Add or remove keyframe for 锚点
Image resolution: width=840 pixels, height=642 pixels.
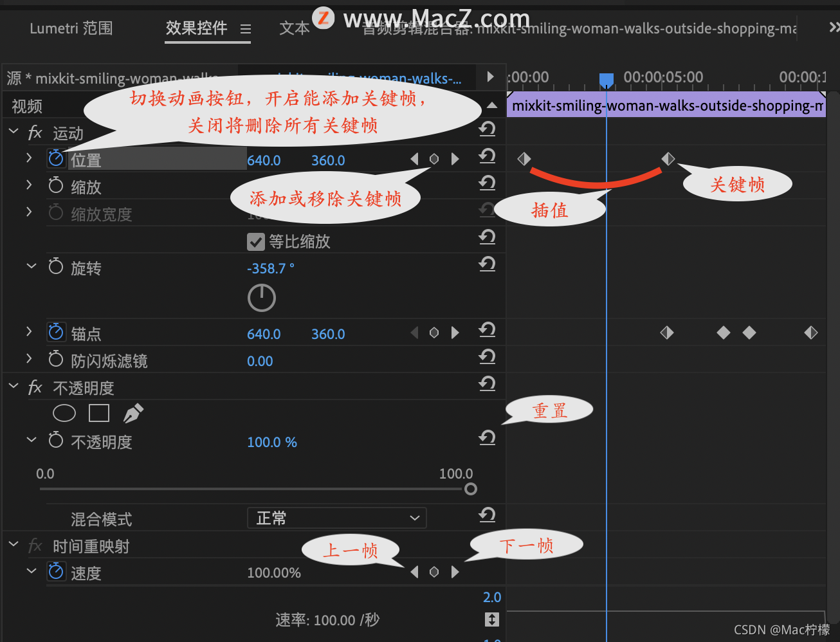434,333
